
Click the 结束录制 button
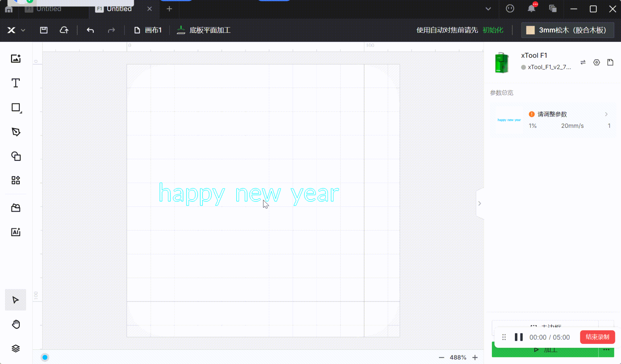(x=597, y=337)
